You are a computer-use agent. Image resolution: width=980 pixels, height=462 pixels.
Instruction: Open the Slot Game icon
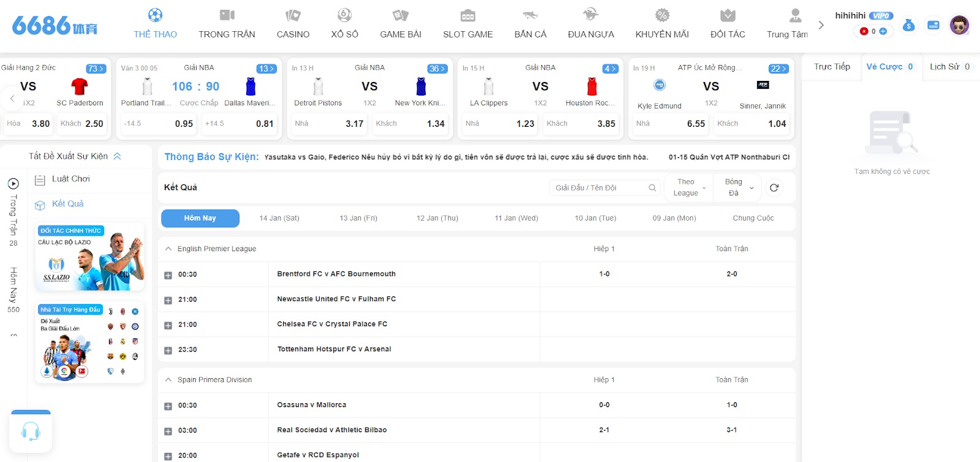tap(468, 15)
